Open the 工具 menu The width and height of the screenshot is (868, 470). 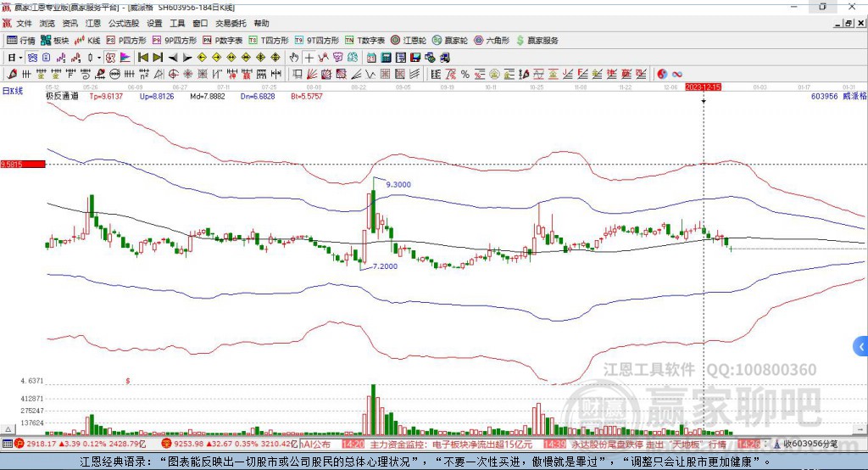tap(177, 23)
